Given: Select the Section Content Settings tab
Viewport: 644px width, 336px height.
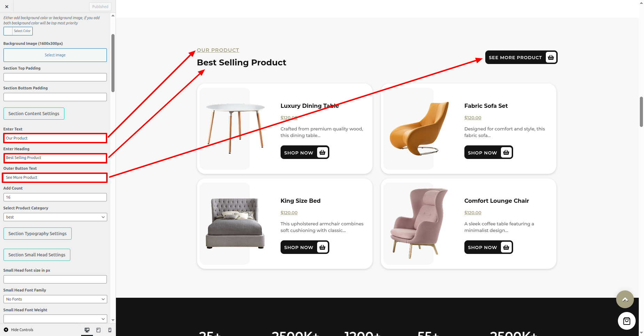Looking at the screenshot, I should tap(34, 114).
